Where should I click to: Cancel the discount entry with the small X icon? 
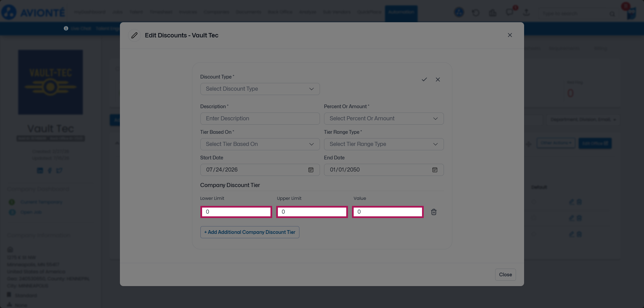pos(438,80)
